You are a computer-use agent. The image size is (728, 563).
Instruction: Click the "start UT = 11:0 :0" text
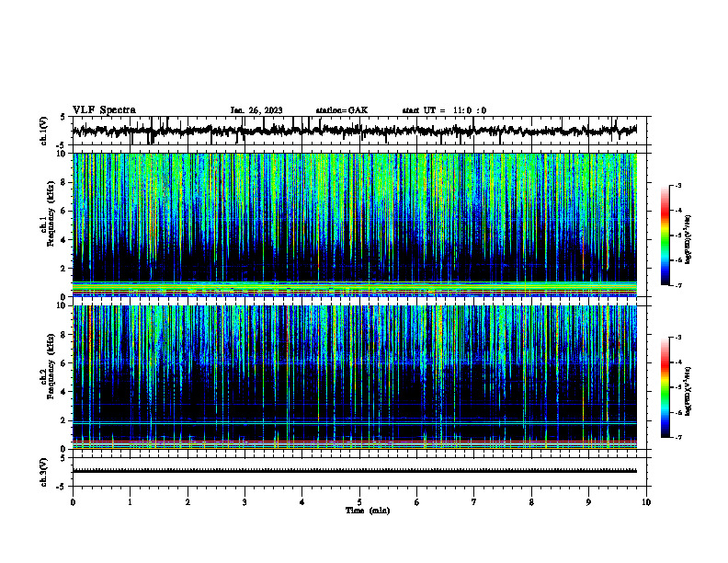(x=444, y=110)
